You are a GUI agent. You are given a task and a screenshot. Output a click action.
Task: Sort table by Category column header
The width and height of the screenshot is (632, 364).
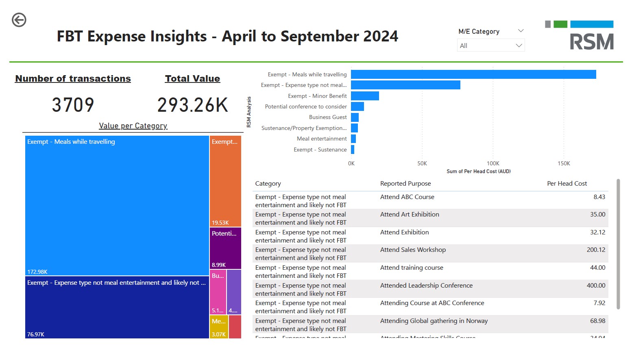[268, 184]
